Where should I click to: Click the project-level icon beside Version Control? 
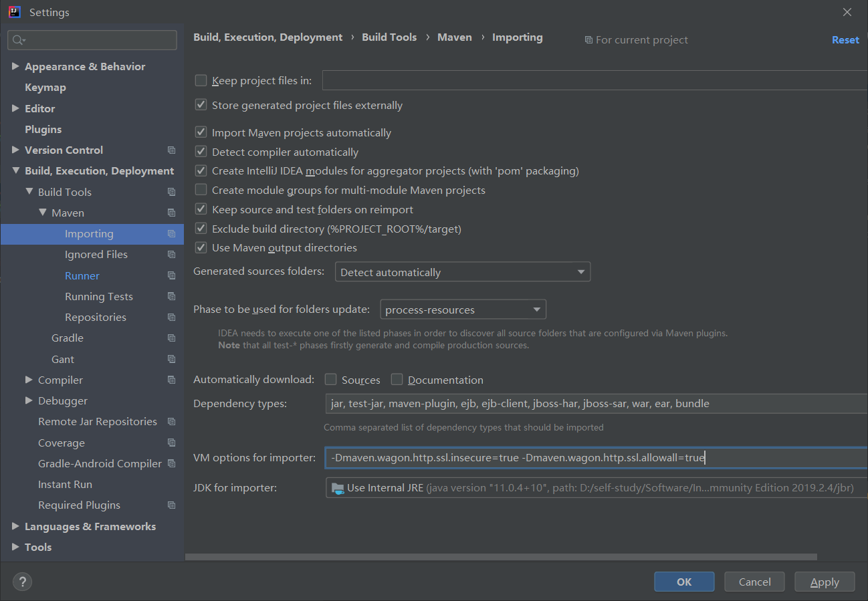pyautogui.click(x=172, y=150)
